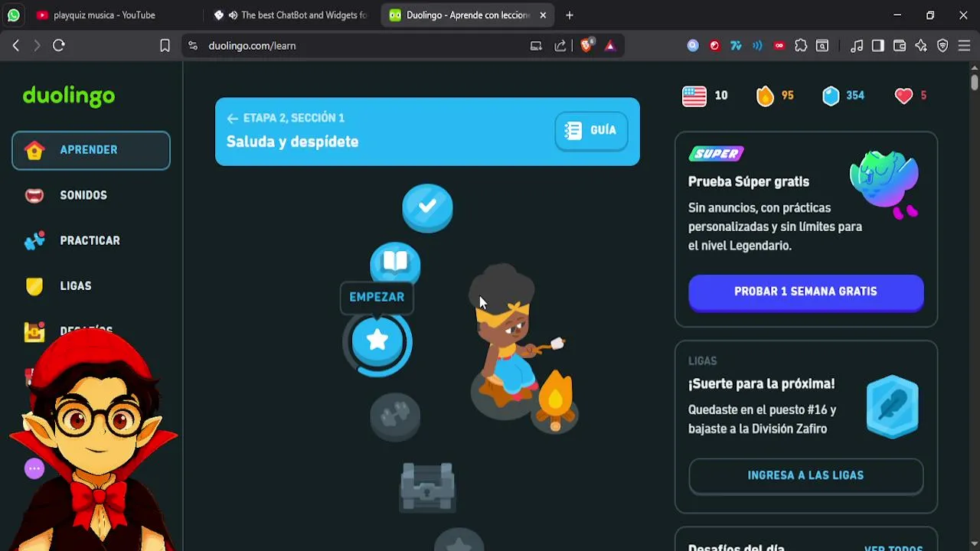Click the music note playlist icon
Viewport: 980px width, 551px height.
click(857, 46)
